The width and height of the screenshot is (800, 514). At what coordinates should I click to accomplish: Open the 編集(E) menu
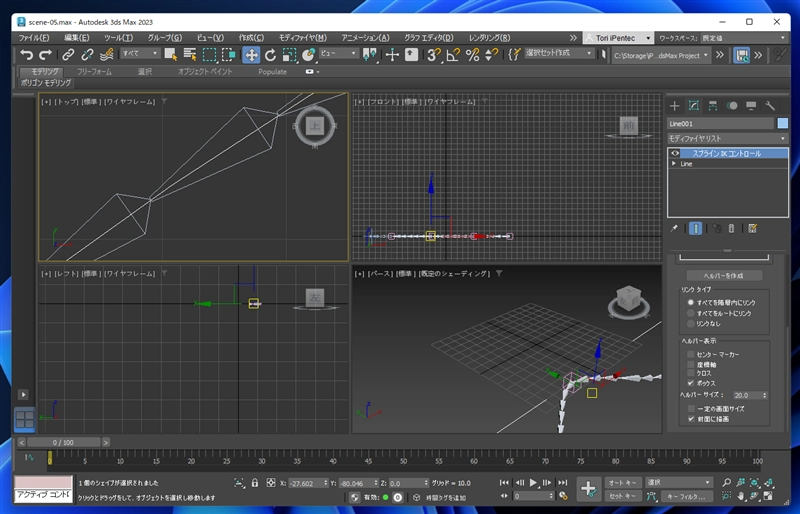point(77,38)
